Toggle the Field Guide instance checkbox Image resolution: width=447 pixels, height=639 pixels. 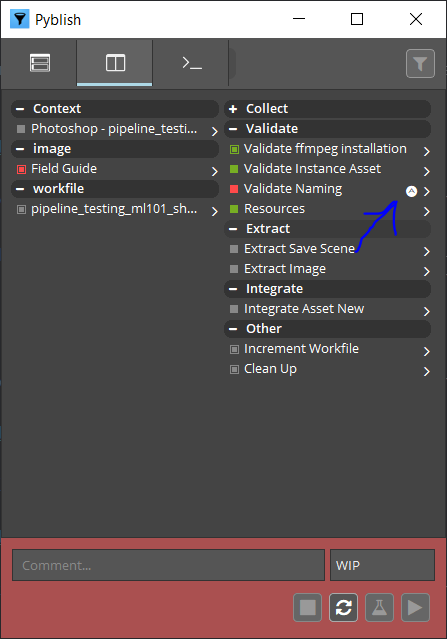[x=21, y=169]
